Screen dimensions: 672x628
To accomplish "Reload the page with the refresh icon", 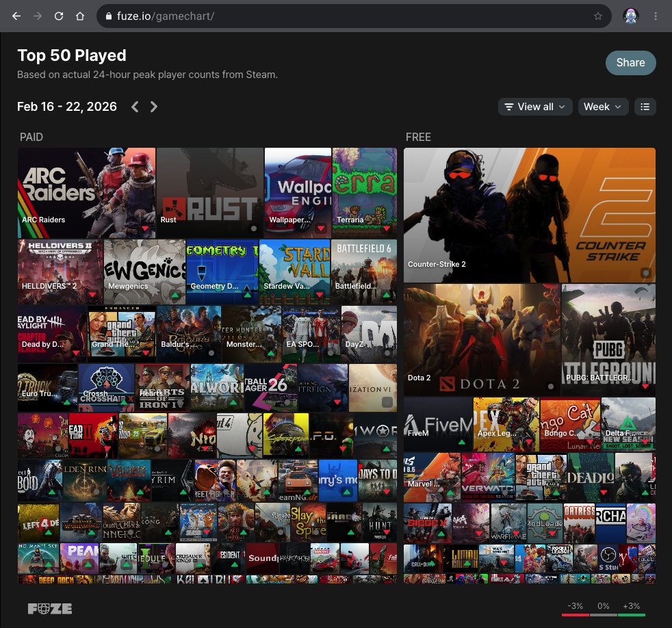I will pos(59,16).
